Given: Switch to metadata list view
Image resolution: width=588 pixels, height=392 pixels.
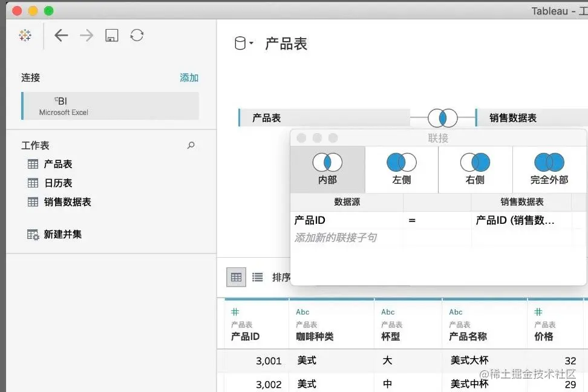Looking at the screenshot, I should (x=257, y=277).
